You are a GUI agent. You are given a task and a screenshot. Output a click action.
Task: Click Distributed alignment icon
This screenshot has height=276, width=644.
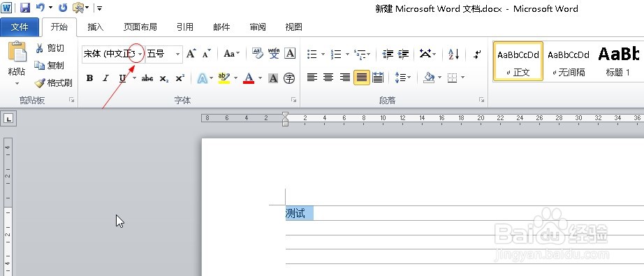[378, 78]
